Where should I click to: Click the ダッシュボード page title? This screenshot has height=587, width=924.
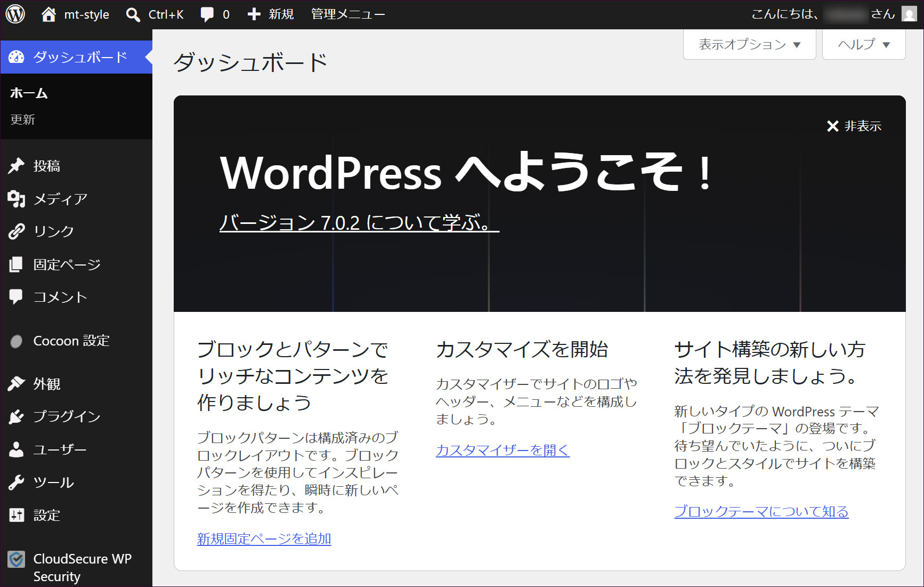click(x=250, y=62)
